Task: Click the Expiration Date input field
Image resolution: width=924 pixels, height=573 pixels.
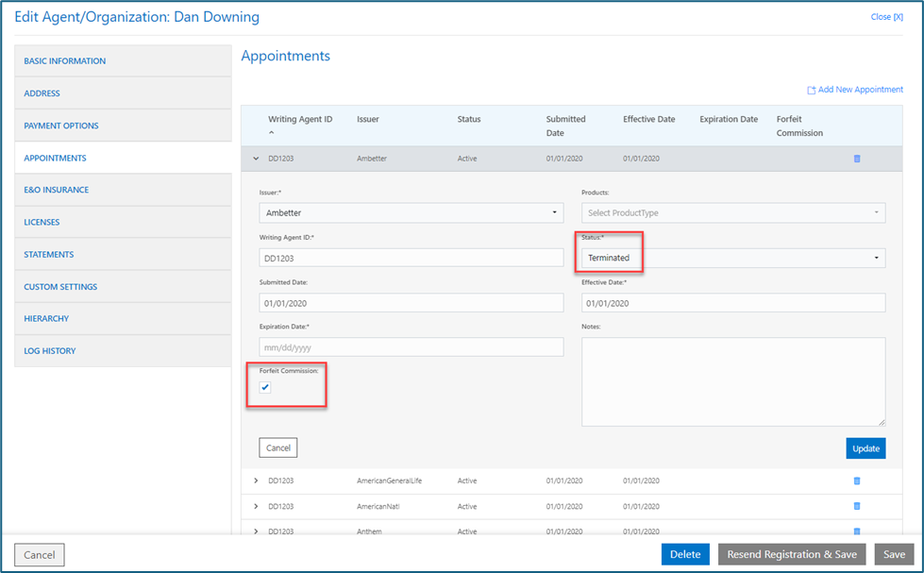Action: click(411, 346)
